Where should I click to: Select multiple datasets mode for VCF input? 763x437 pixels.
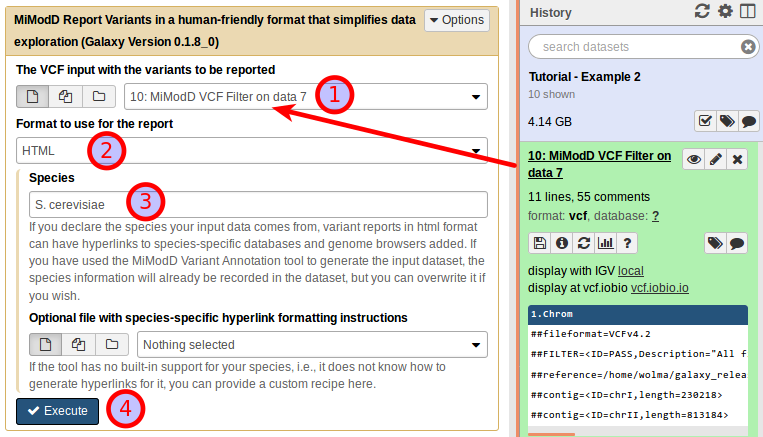click(x=66, y=96)
